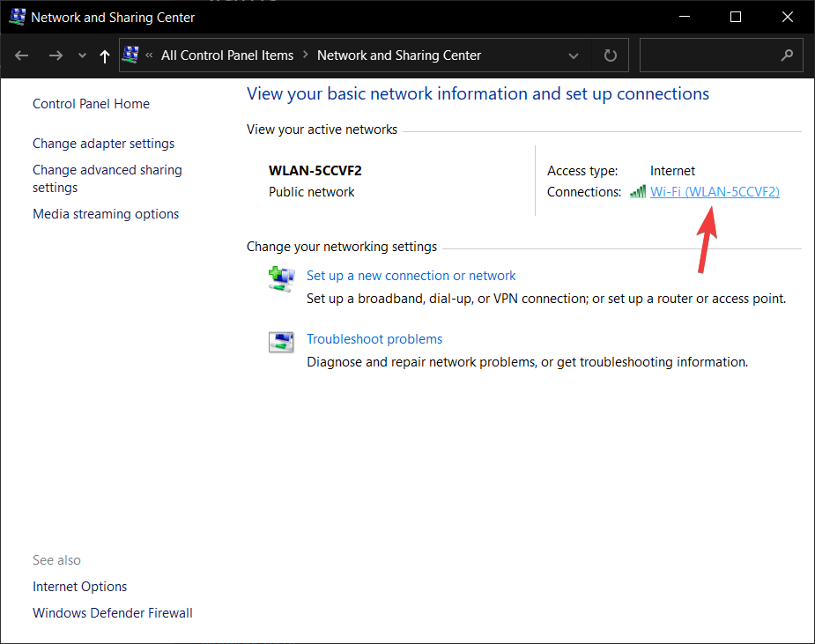The width and height of the screenshot is (815, 644).
Task: Expand breadcrumb chevron after All Control Panel Items
Action: [306, 55]
